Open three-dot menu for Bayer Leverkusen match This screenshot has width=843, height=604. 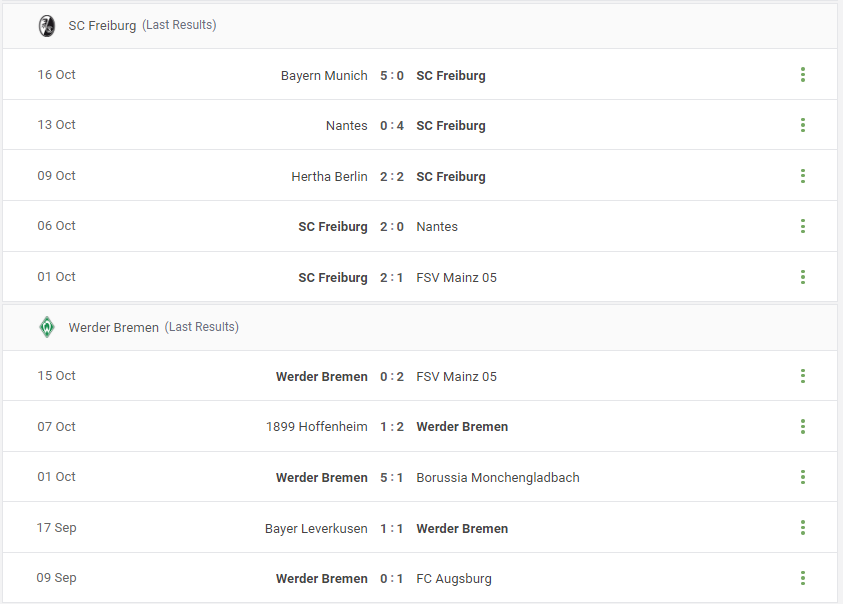[x=803, y=528]
